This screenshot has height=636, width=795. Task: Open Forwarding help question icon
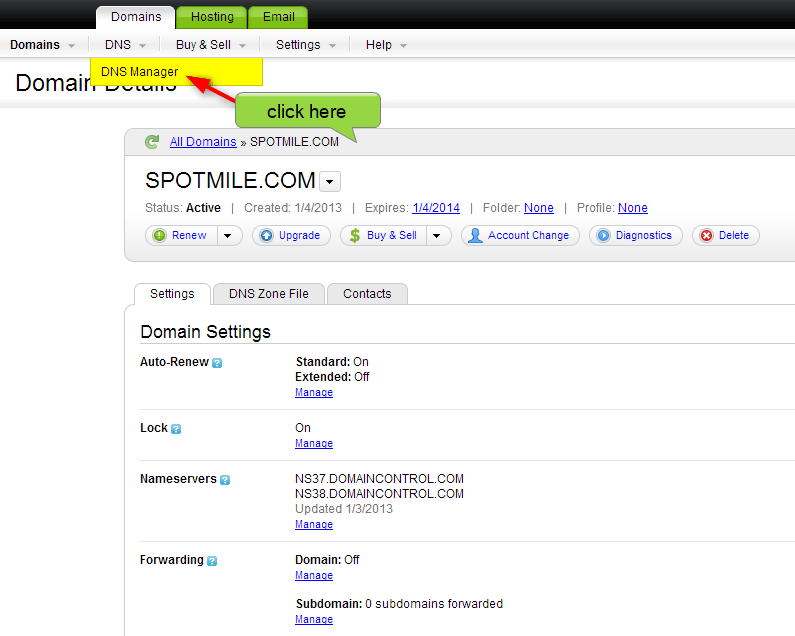tap(212, 561)
